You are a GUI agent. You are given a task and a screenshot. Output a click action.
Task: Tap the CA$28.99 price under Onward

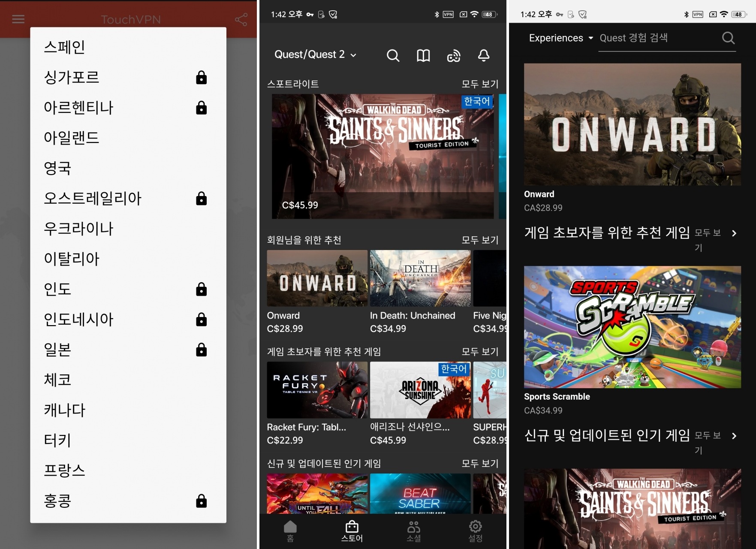tap(543, 208)
